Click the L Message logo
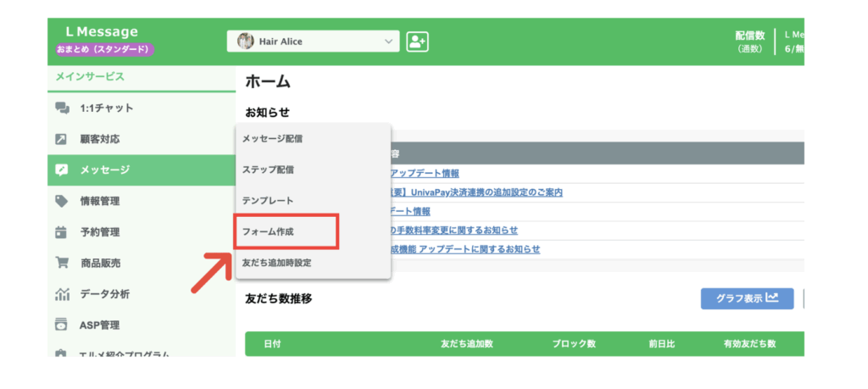The height and width of the screenshot is (389, 868). tap(102, 32)
